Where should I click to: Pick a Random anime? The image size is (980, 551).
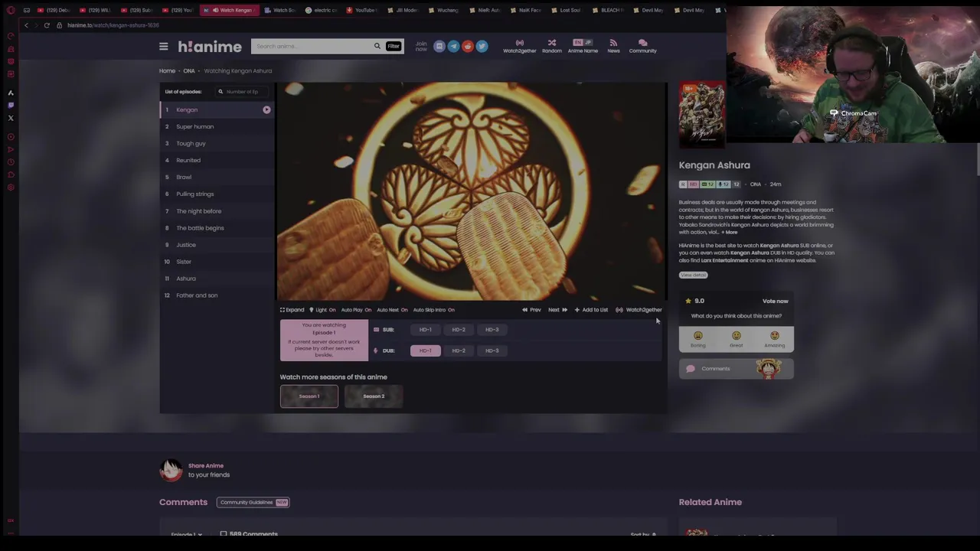pyautogui.click(x=551, y=46)
